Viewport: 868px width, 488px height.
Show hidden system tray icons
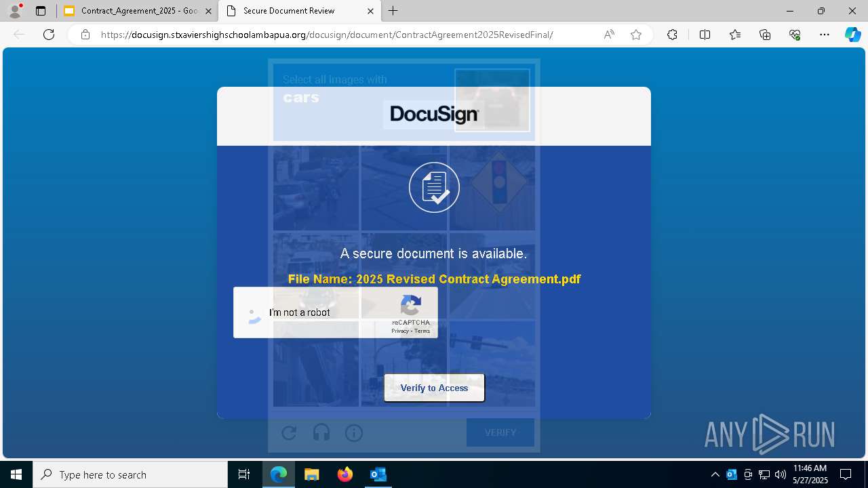715,474
